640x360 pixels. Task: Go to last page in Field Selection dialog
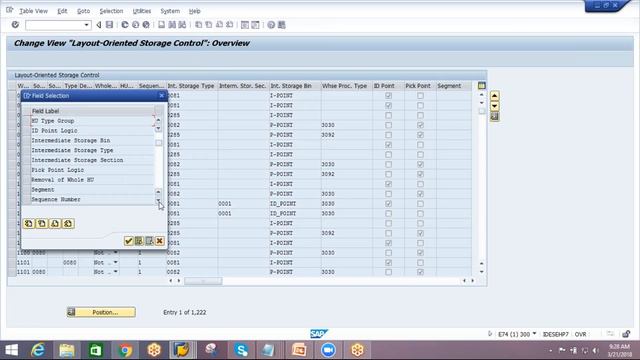pos(68,224)
